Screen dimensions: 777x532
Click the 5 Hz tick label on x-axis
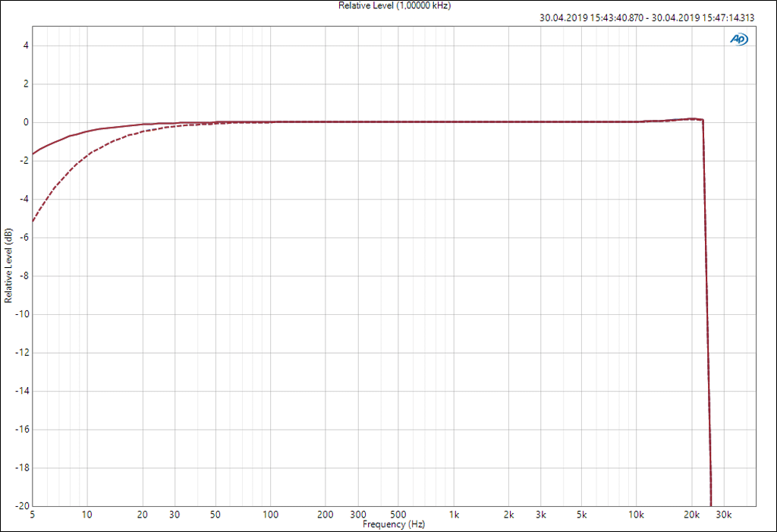(x=32, y=515)
